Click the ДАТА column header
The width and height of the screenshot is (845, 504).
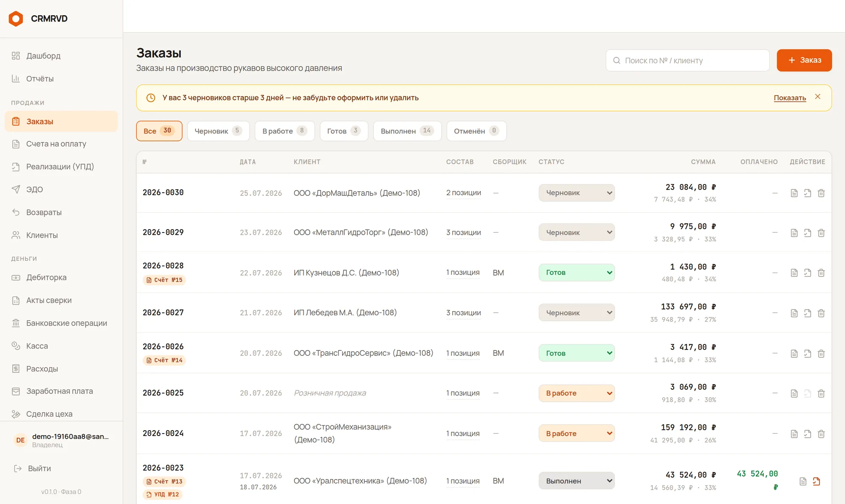[x=248, y=162]
